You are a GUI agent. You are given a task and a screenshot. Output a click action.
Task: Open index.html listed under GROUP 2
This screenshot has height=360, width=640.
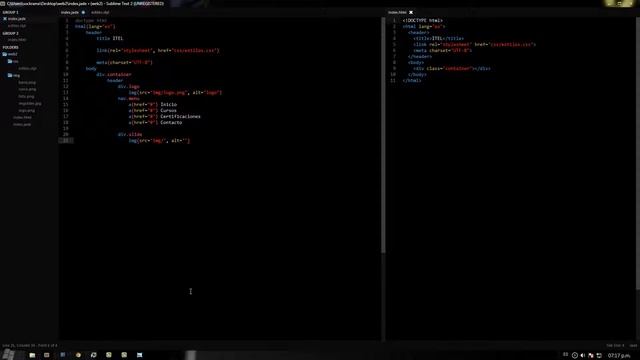(x=17, y=40)
